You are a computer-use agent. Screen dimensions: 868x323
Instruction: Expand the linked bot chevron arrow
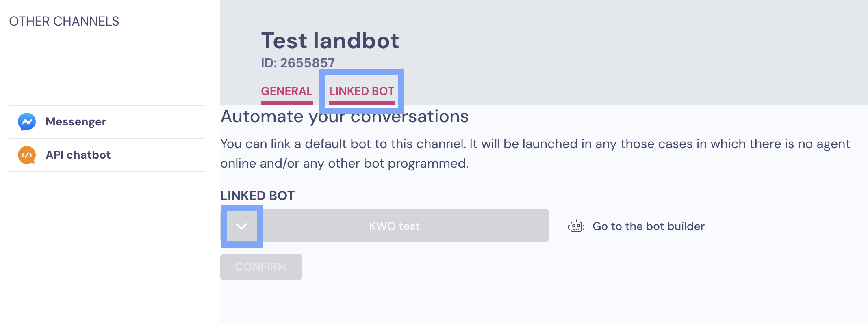241,226
